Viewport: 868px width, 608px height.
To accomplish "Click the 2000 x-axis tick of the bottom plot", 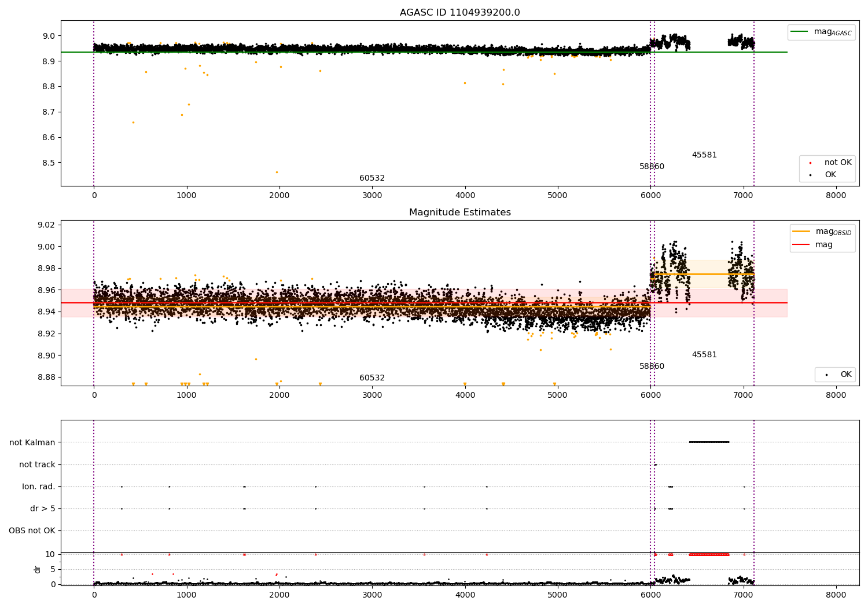I will coord(279,595).
